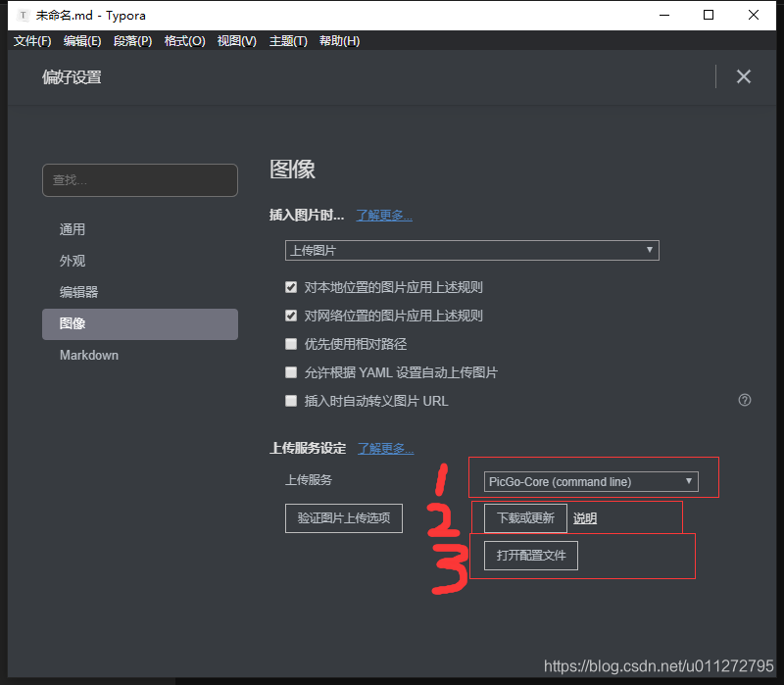
Task: Close the preferences panel with X
Action: tap(744, 76)
